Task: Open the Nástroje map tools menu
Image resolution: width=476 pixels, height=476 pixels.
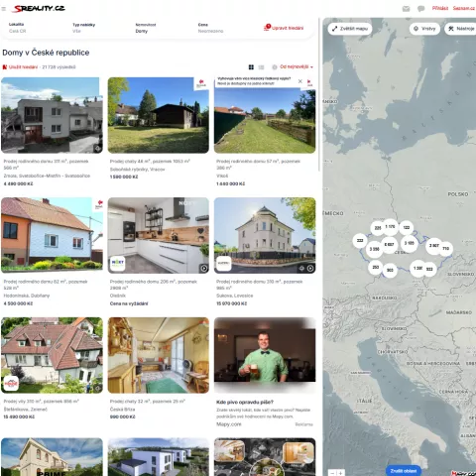Action: pos(461,29)
